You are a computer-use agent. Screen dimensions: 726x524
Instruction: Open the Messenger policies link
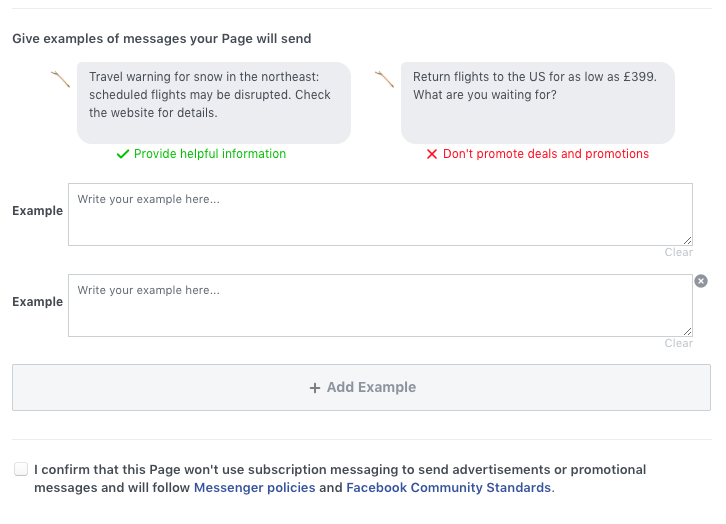coord(254,487)
